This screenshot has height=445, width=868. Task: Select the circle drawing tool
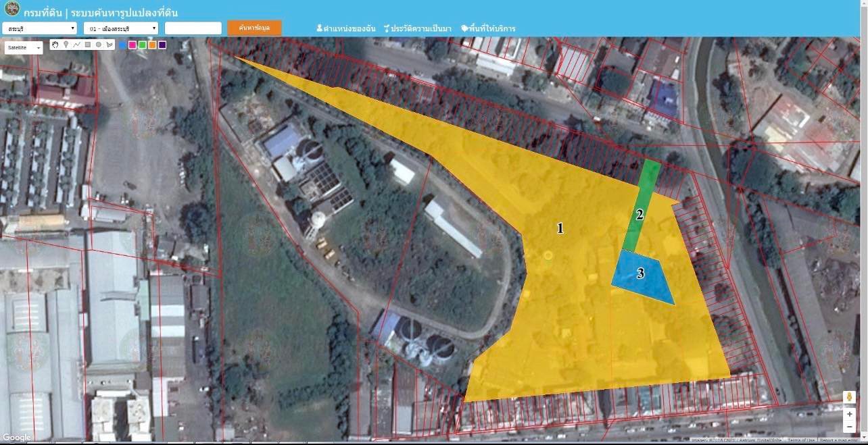tap(99, 45)
